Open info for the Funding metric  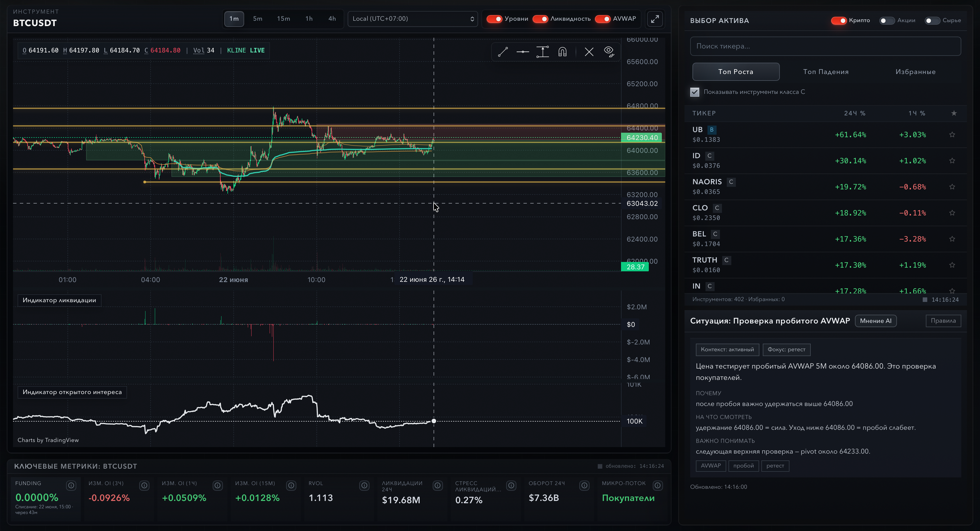point(71,485)
